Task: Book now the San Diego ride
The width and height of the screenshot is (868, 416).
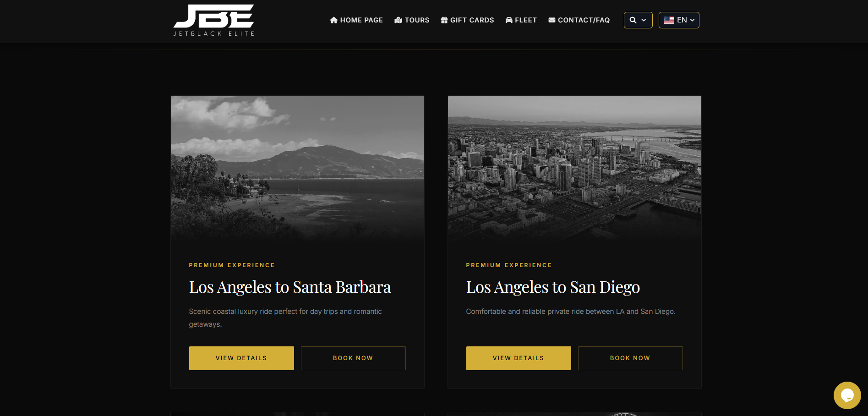Action: coord(630,358)
